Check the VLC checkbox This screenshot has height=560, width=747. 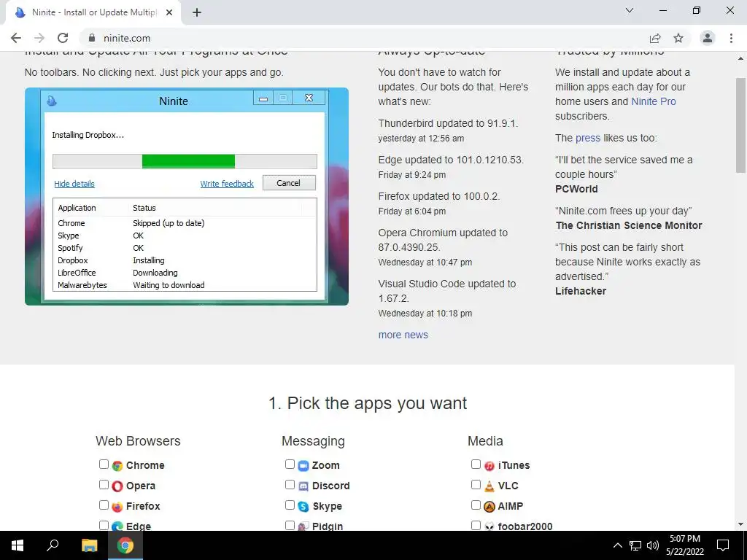[476, 485]
